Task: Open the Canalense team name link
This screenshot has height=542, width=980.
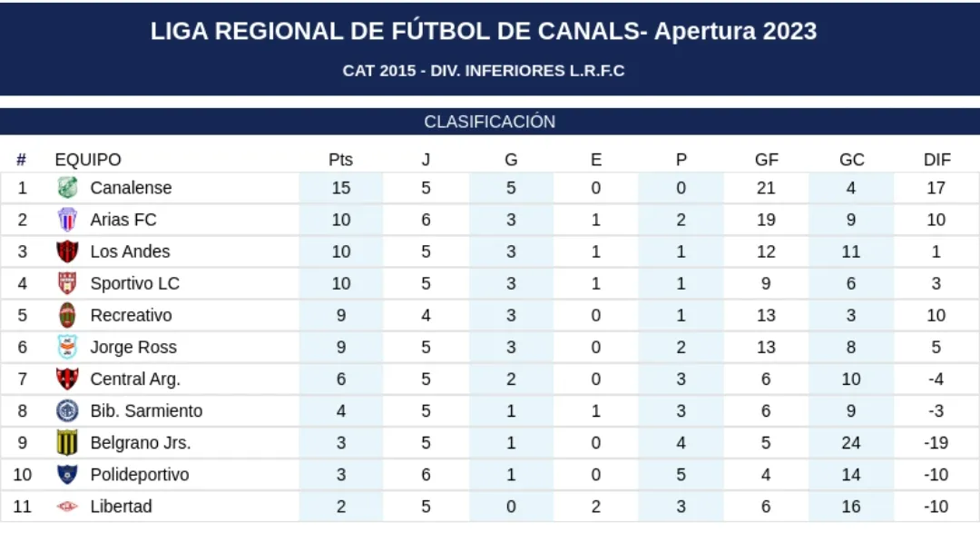Action: 131,188
